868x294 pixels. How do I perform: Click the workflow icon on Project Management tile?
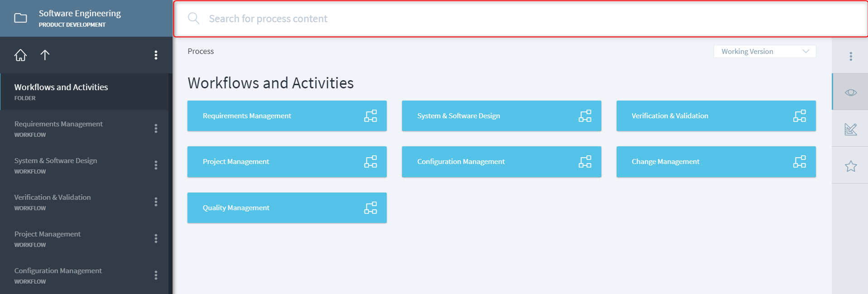[370, 162]
